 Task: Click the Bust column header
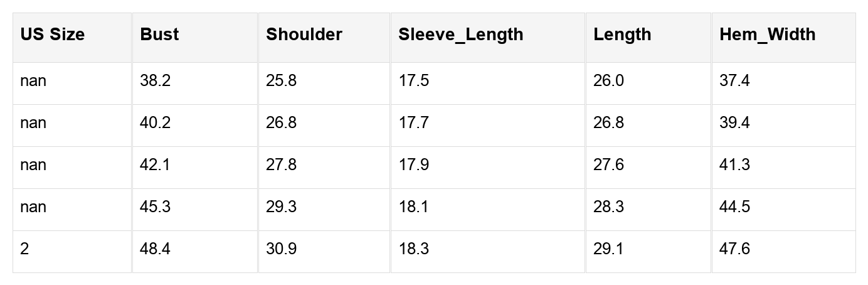click(x=159, y=35)
